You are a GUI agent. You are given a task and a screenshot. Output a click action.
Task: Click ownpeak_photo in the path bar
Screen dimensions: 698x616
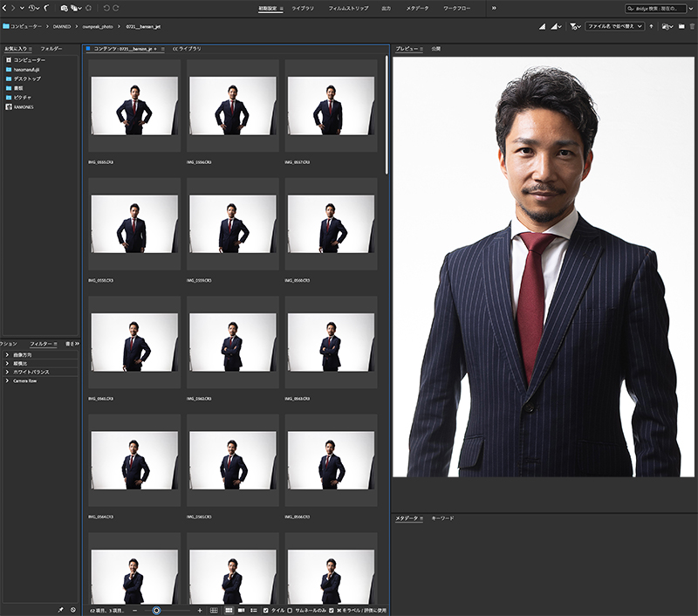click(x=98, y=27)
